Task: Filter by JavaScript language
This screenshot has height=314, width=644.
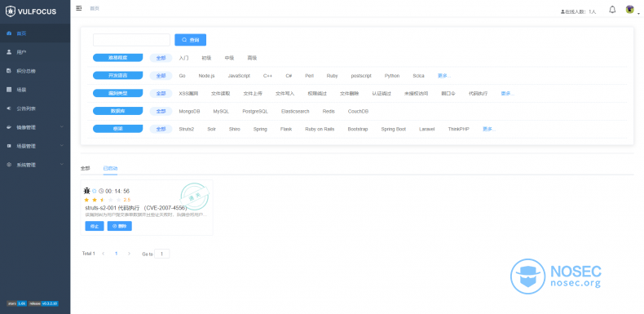Action: tap(239, 76)
